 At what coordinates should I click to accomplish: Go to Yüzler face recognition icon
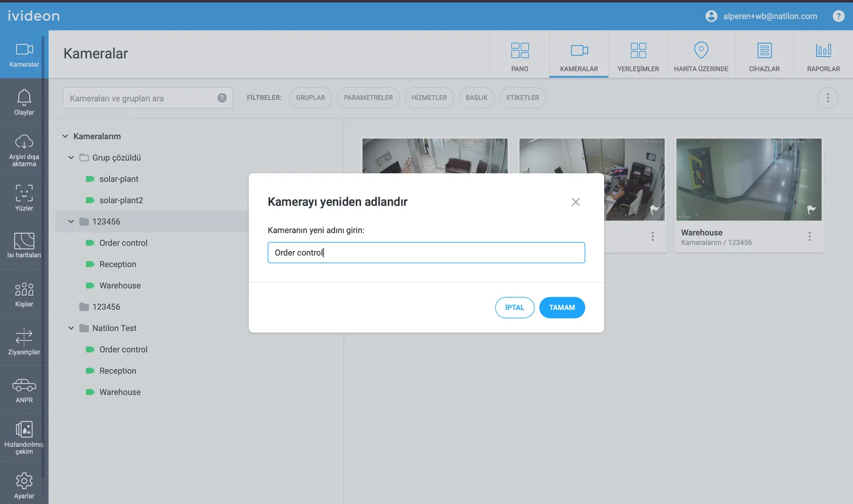[24, 193]
